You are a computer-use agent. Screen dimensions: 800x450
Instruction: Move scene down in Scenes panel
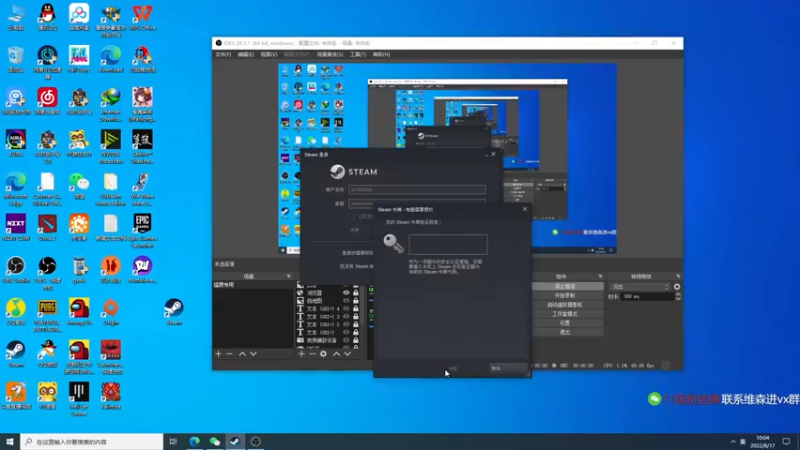253,354
